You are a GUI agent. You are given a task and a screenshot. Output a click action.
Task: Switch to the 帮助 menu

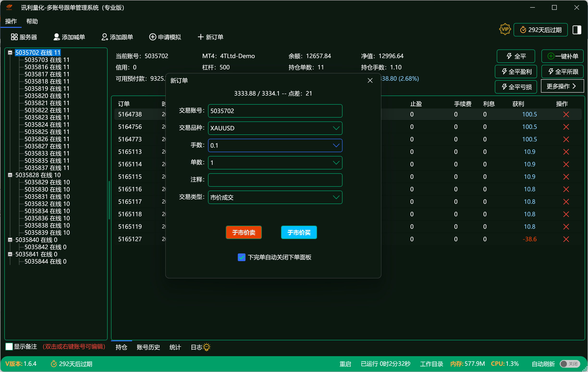click(32, 21)
